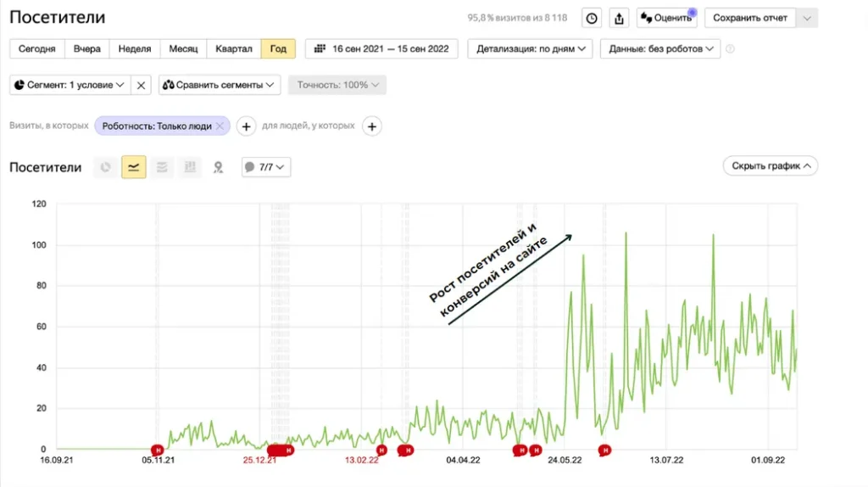Expand the 'Данные: без роботов' dropdown

pyautogui.click(x=660, y=48)
